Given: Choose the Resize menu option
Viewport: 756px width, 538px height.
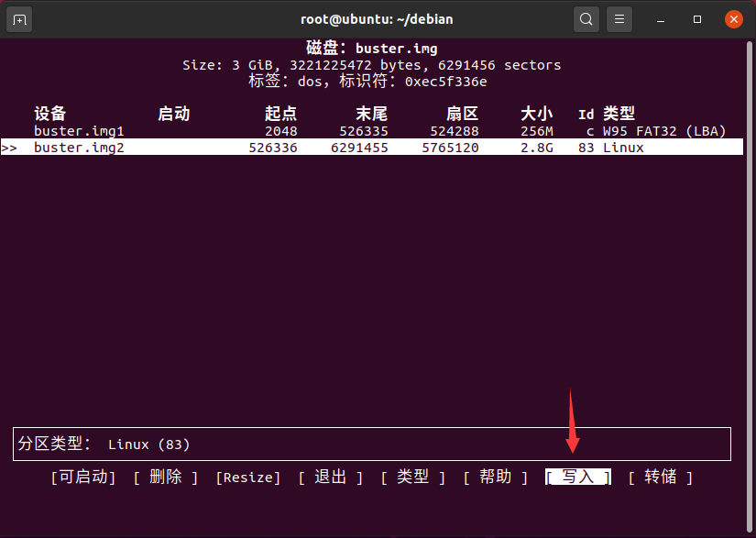Looking at the screenshot, I should tap(248, 478).
